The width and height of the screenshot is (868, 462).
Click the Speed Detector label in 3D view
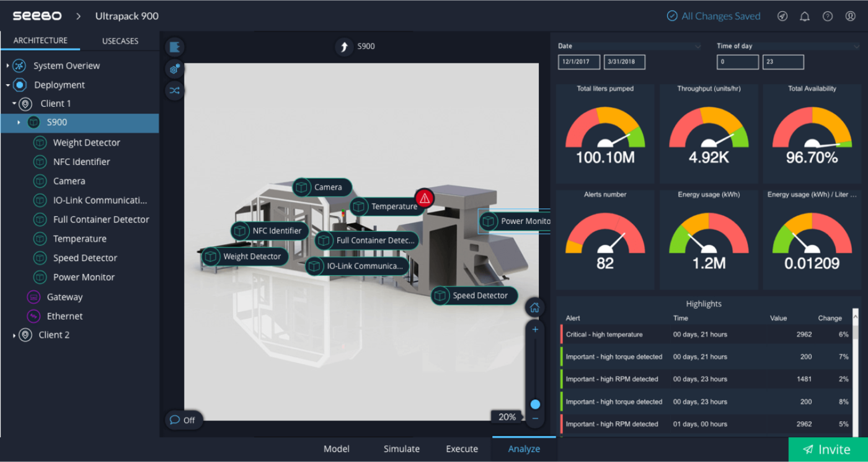click(474, 296)
